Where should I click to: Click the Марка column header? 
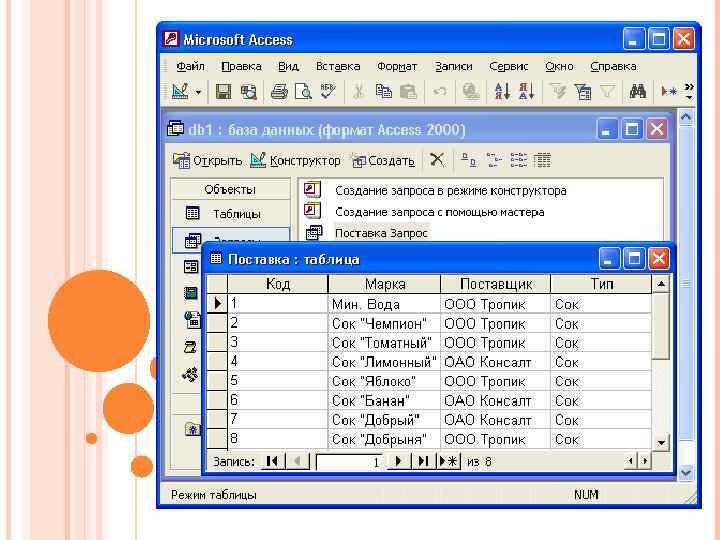click(x=385, y=284)
